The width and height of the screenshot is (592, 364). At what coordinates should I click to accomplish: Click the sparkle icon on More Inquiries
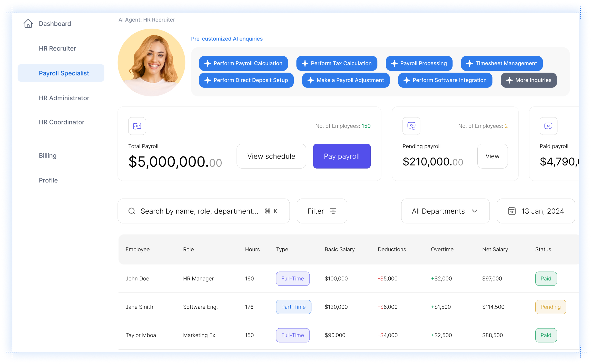509,80
